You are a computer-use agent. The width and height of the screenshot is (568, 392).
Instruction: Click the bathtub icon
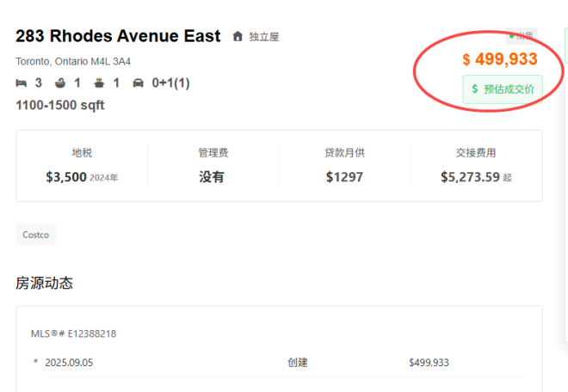60,83
